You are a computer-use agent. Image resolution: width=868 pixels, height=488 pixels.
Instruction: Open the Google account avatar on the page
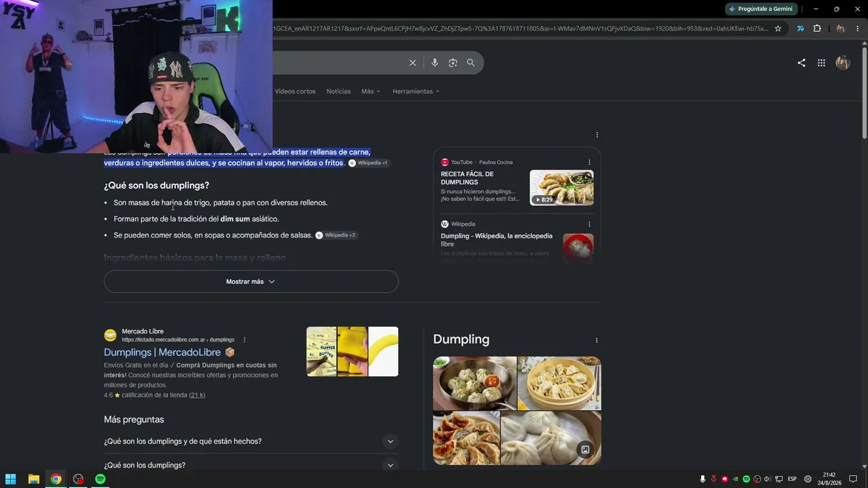843,63
